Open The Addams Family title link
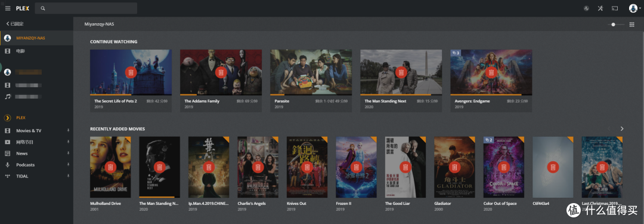 tap(202, 101)
